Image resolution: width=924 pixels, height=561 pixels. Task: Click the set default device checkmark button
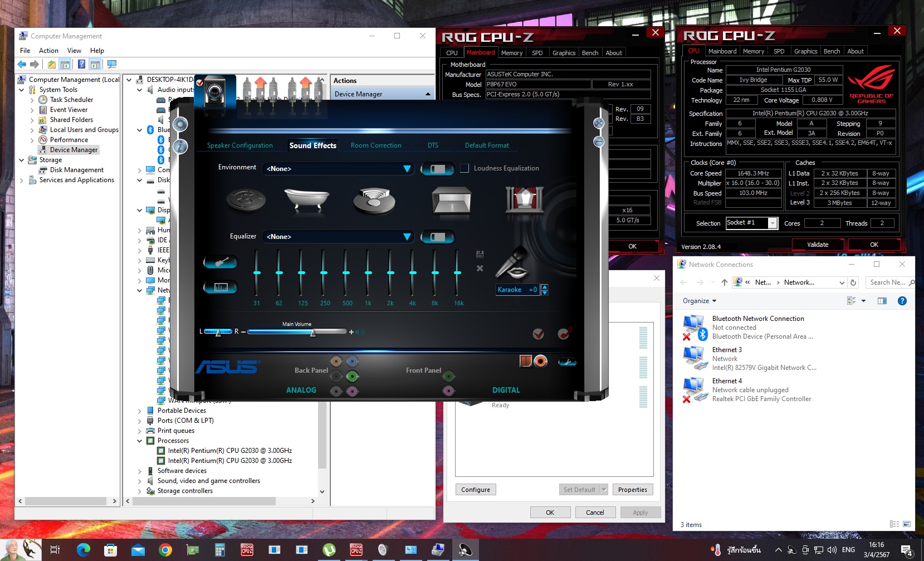click(538, 334)
